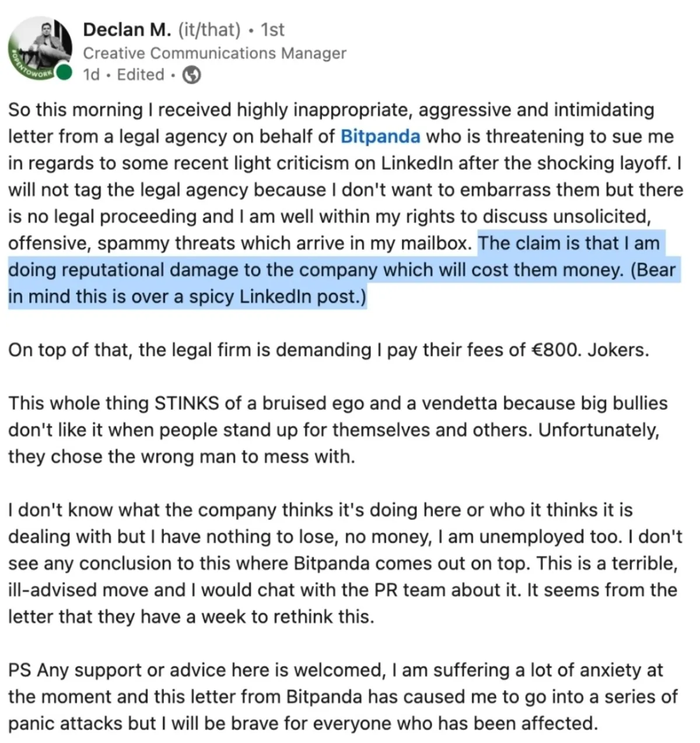Click the globe public visibility icon

191,75
